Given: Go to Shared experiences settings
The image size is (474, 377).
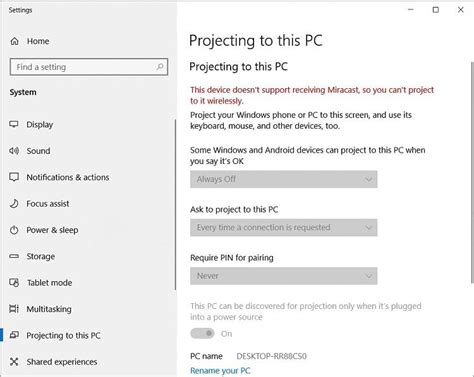Looking at the screenshot, I should [62, 362].
